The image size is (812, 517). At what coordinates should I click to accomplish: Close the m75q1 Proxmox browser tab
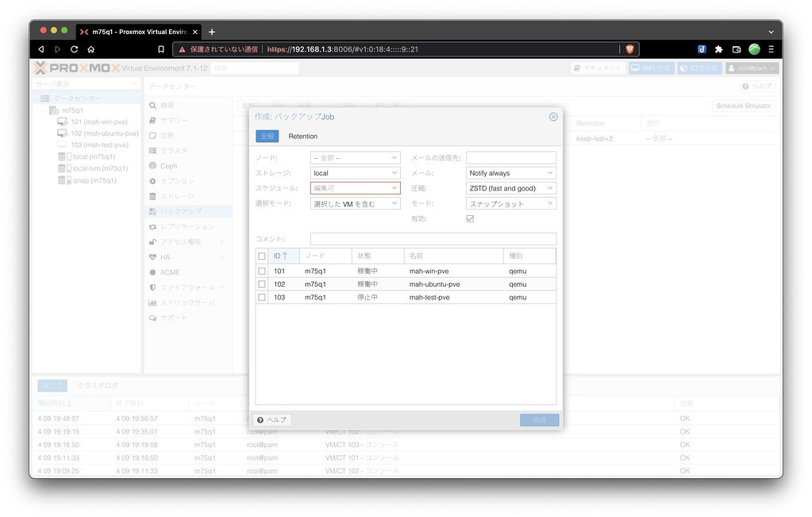194,32
